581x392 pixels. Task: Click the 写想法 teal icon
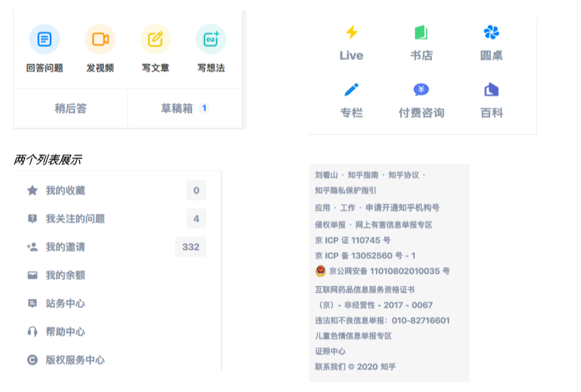tap(211, 39)
